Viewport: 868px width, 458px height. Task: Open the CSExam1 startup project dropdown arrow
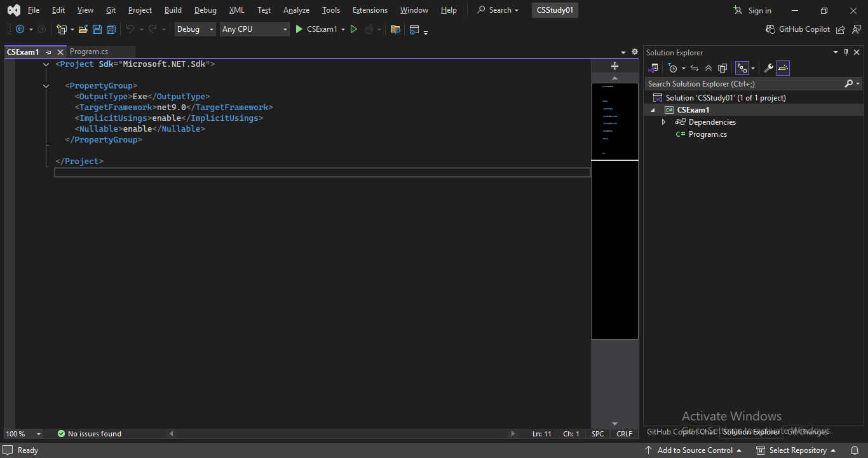point(343,29)
